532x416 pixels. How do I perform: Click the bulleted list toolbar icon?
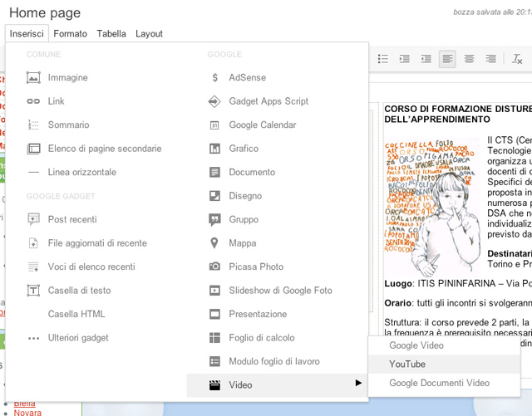coord(383,59)
